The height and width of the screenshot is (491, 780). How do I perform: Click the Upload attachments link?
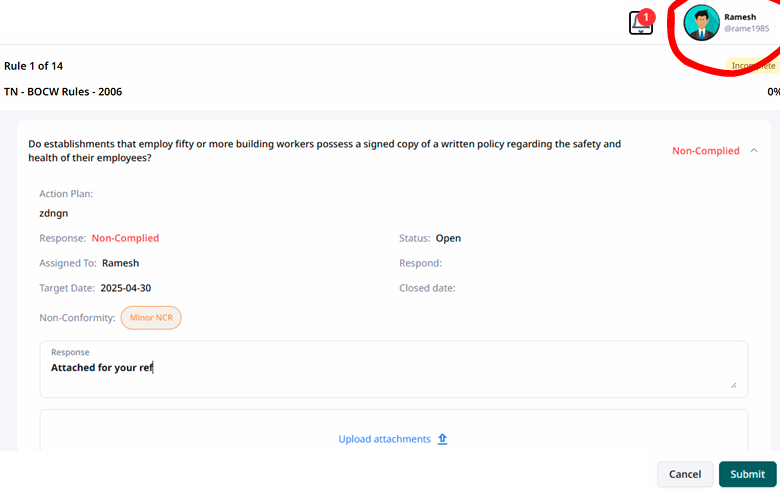384,439
